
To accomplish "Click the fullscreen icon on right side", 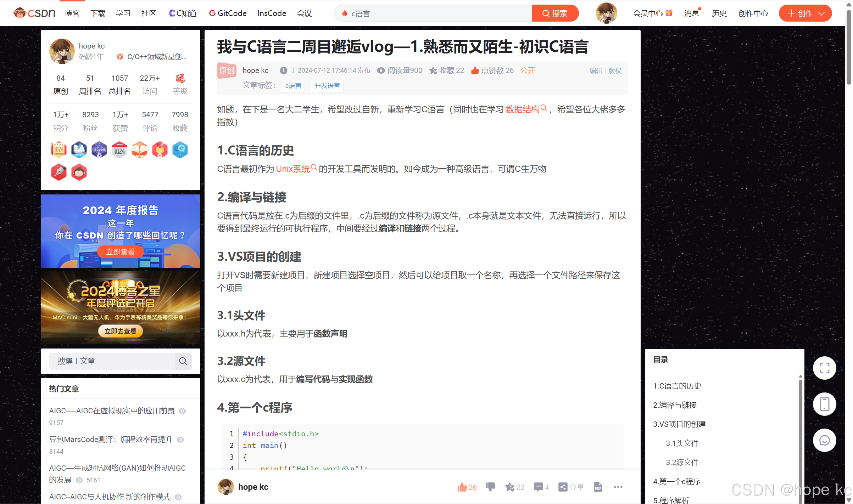I will [x=824, y=368].
